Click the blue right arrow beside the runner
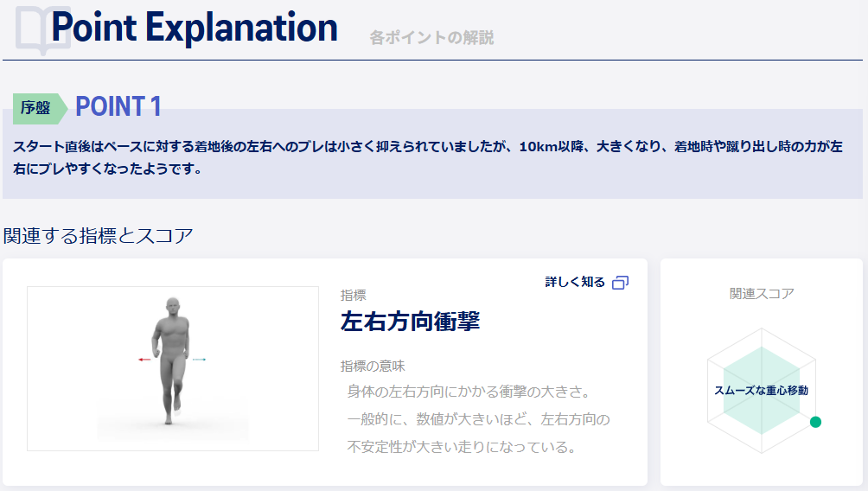 tap(199, 359)
